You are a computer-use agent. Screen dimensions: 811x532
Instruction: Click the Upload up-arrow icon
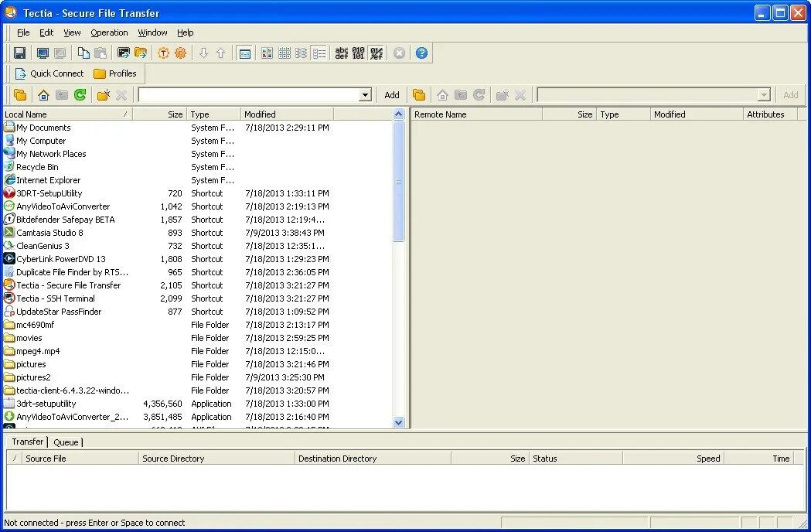point(221,53)
